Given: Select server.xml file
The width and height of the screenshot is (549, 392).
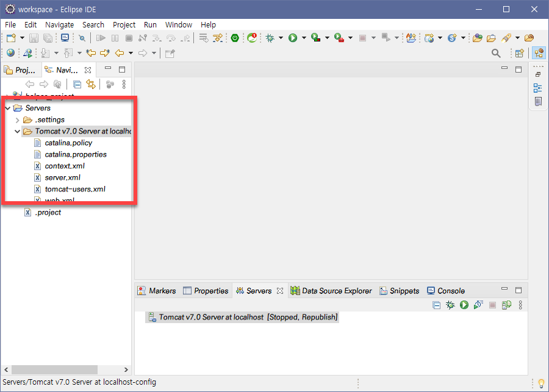Looking at the screenshot, I should click(63, 177).
